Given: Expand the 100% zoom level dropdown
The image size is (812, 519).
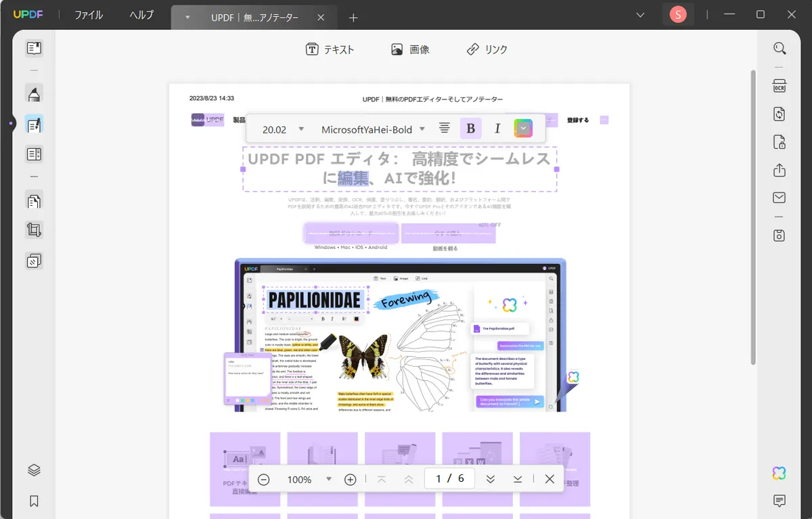Looking at the screenshot, I should pos(329,479).
